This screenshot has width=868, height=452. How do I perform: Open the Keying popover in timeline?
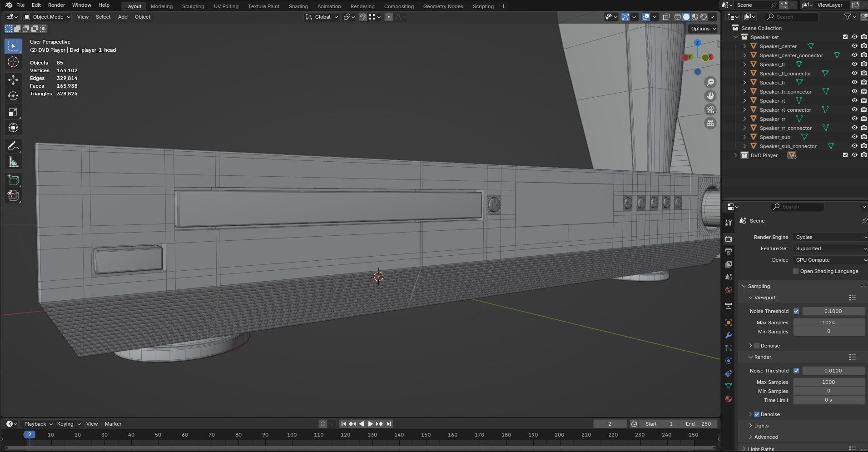point(68,424)
